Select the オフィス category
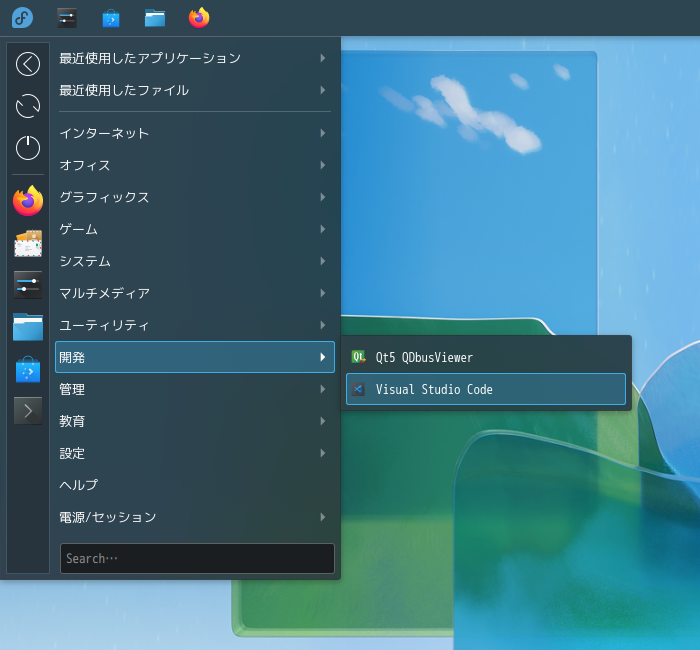 (x=195, y=165)
